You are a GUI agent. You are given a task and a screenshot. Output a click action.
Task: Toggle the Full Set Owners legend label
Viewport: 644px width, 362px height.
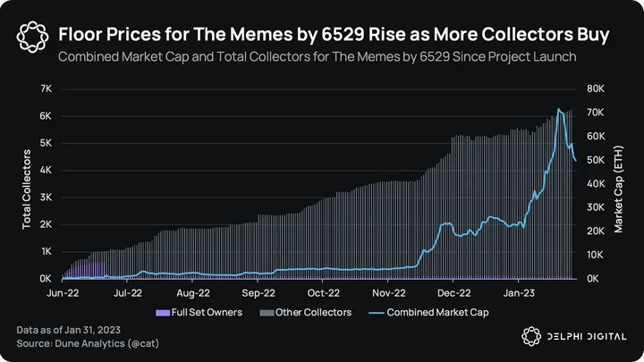(207, 312)
